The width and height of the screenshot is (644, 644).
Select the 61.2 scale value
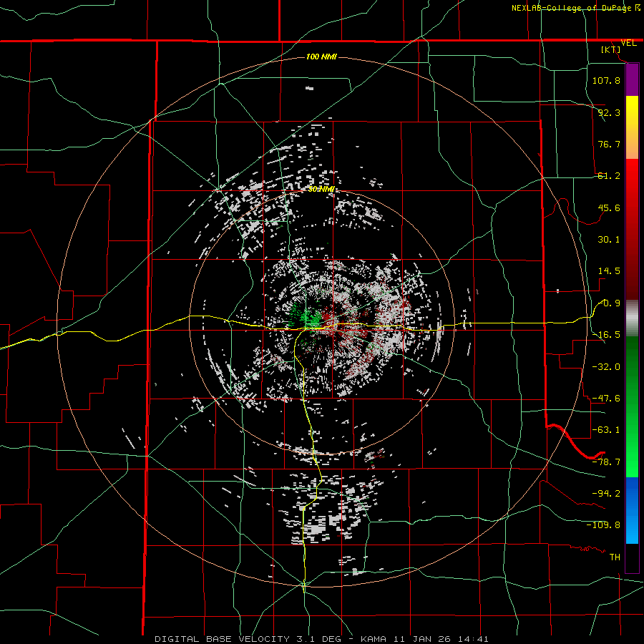click(x=609, y=176)
